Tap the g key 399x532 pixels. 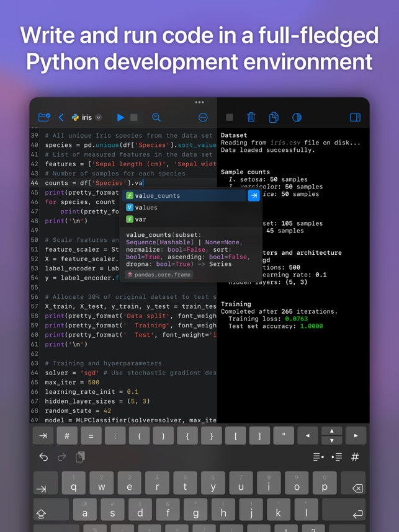pos(196,510)
